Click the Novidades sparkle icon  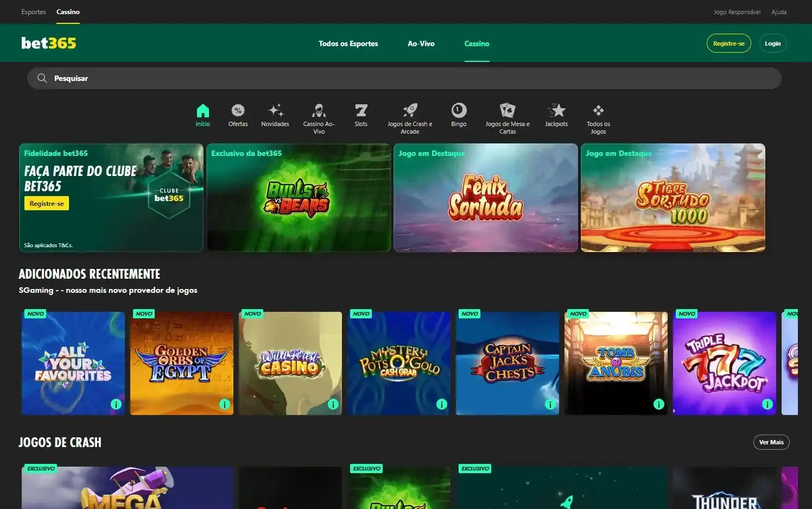(x=275, y=111)
